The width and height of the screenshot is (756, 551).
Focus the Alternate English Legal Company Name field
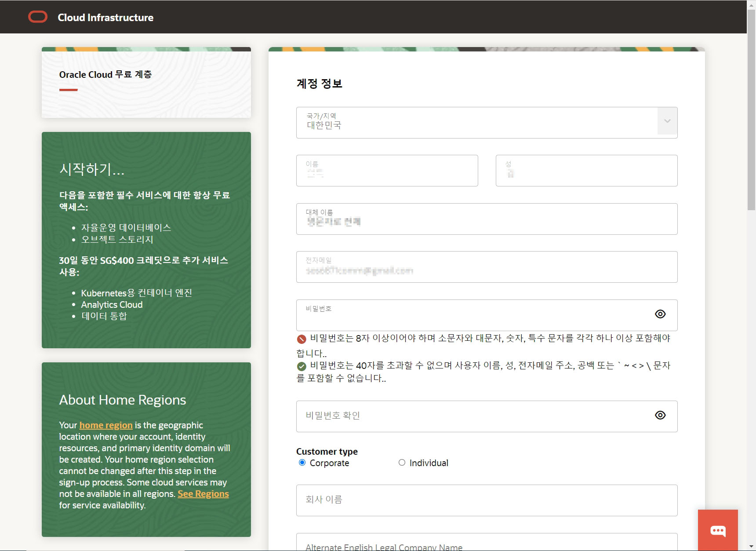[487, 542]
